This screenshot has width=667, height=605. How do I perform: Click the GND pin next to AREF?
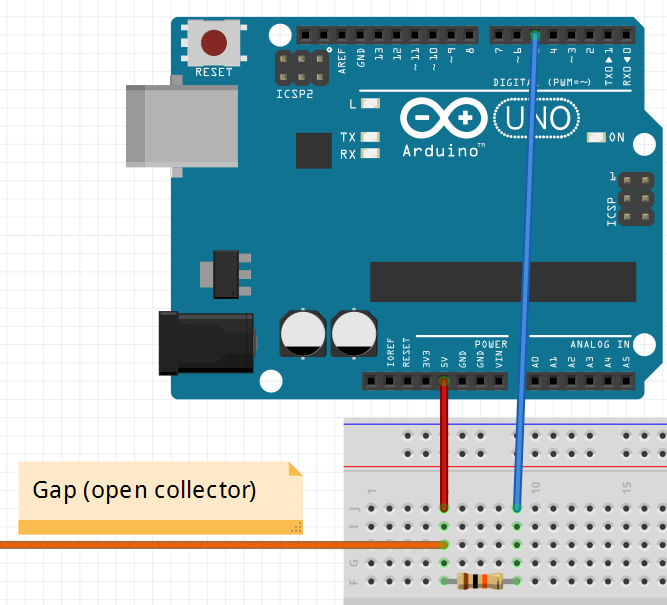360,34
